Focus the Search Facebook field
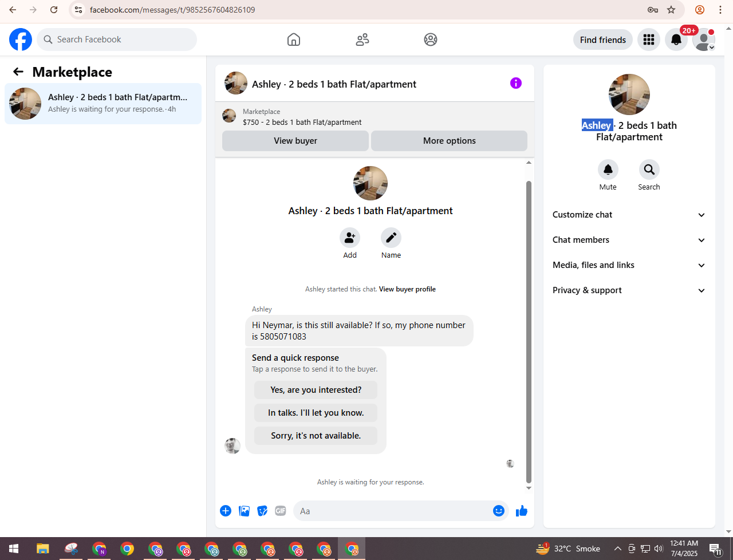 pos(117,40)
